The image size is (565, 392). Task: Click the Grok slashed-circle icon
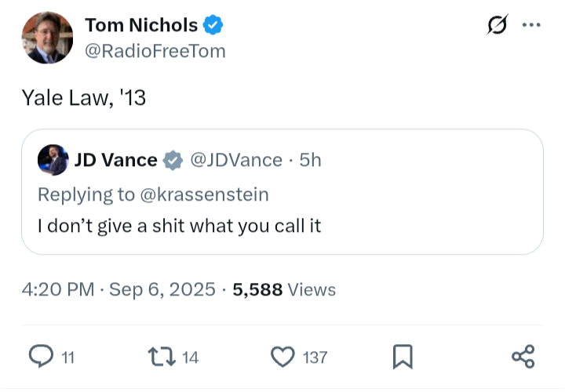(497, 25)
